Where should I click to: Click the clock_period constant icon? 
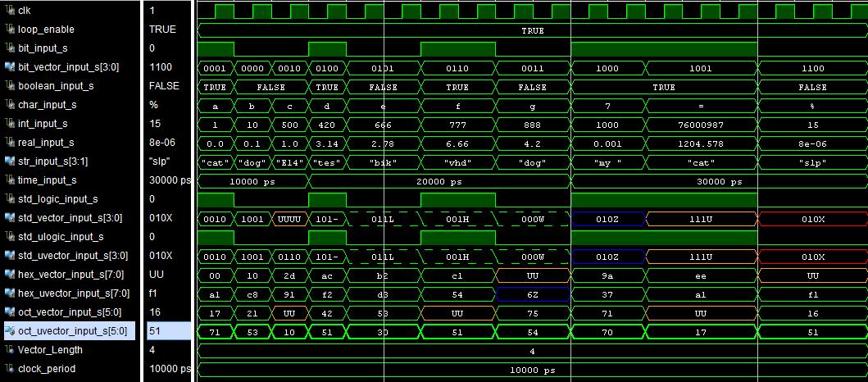pos(10,369)
